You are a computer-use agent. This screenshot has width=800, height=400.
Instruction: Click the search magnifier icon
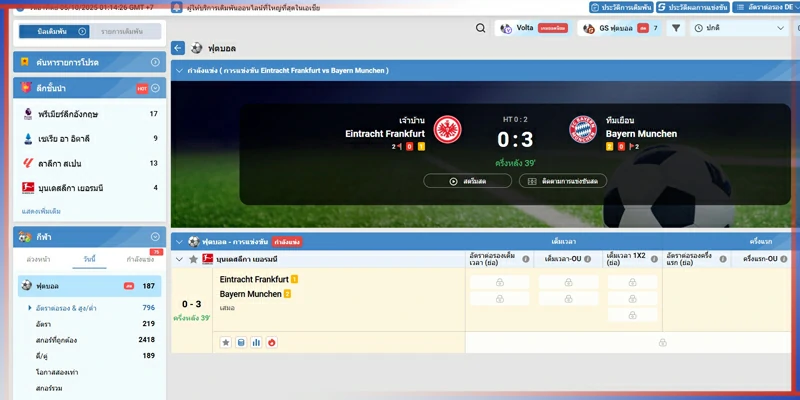click(x=481, y=28)
